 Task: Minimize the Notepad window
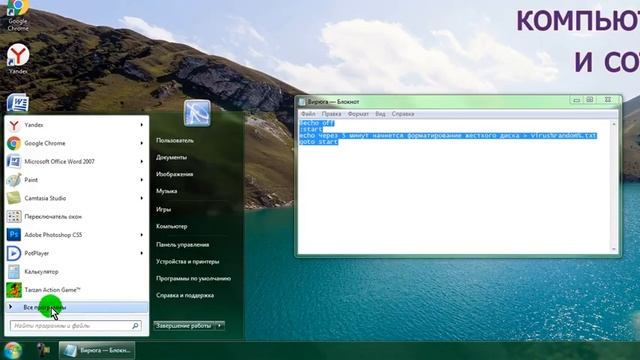point(576,100)
